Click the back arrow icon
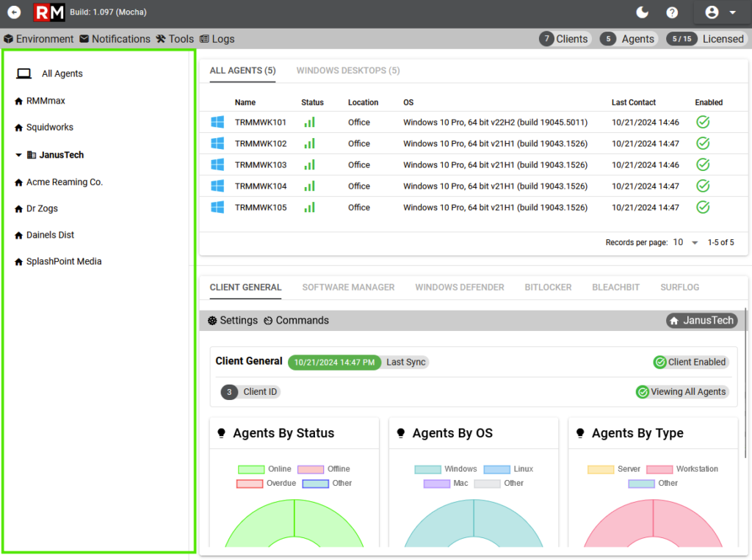Image resolution: width=752 pixels, height=560 pixels. [14, 12]
